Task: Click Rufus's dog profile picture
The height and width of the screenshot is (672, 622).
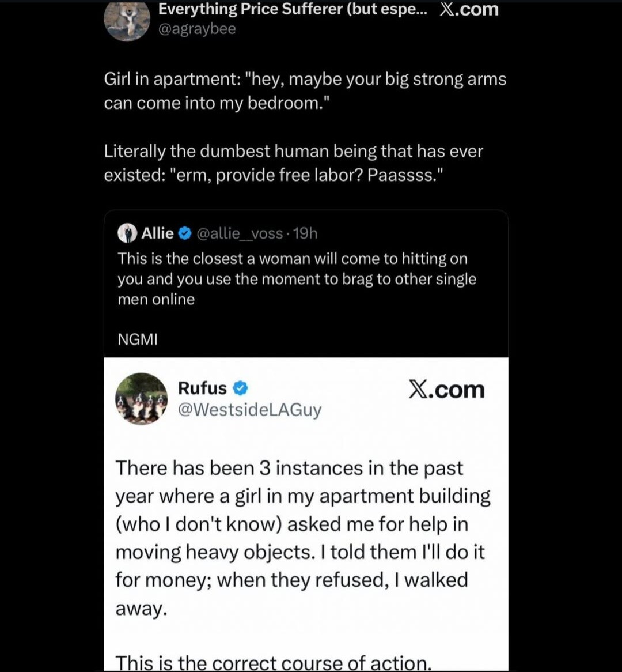Action: [141, 399]
